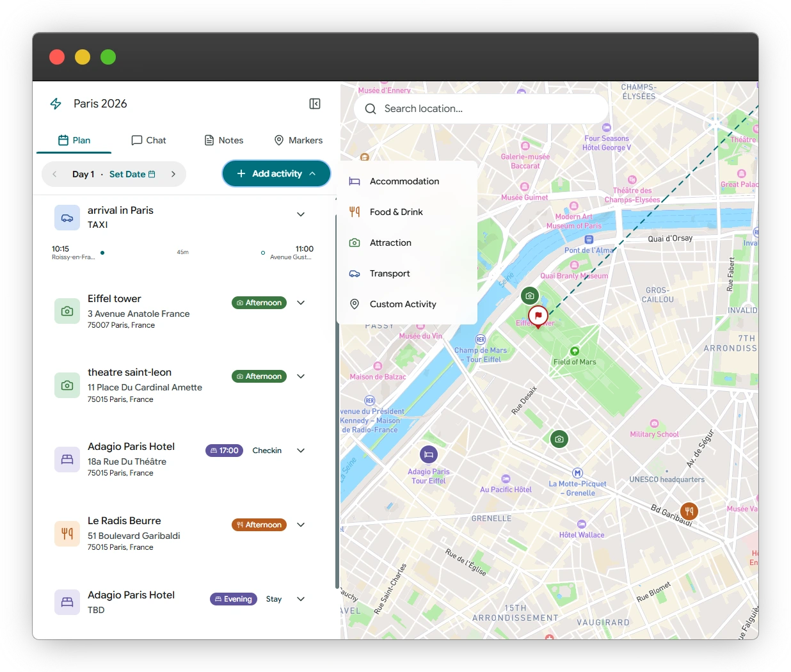Viewport: 791px width, 672px height.
Task: Close the Add activity dropdown button
Action: pos(276,173)
